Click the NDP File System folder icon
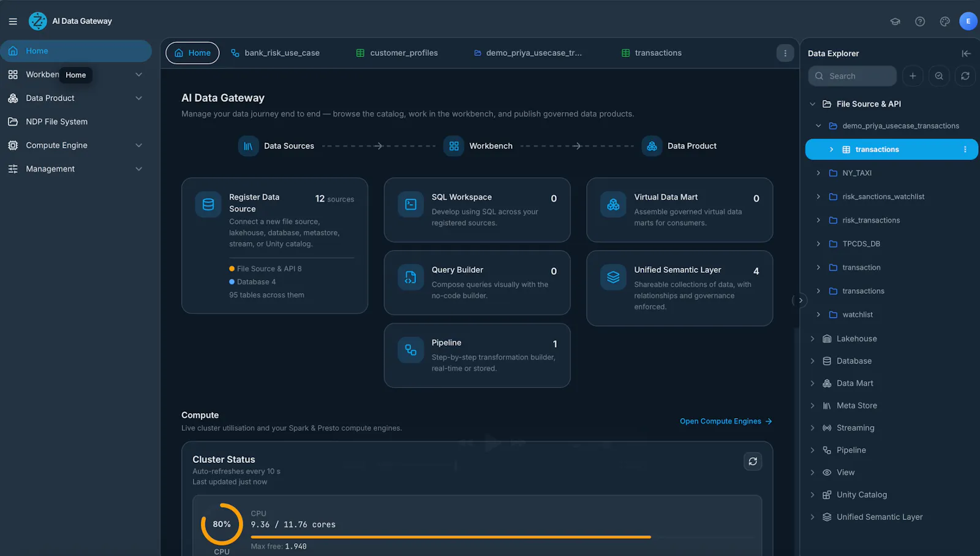The width and height of the screenshot is (980, 556). click(x=13, y=122)
